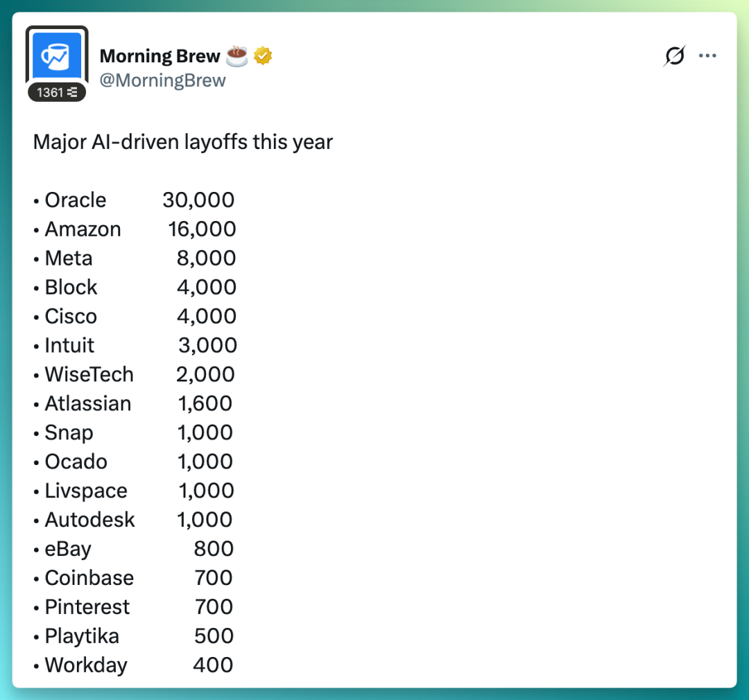Click the Grok slashed-circle icon
Image resolution: width=749 pixels, height=700 pixels.
click(x=675, y=56)
